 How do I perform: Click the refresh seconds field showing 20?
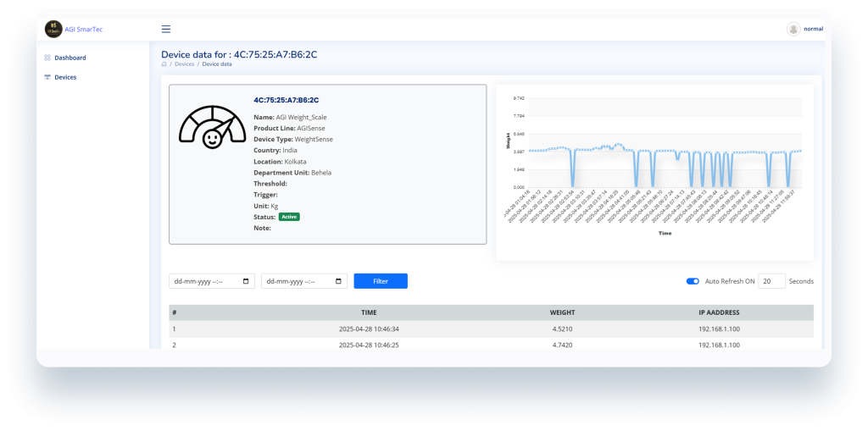tap(771, 281)
